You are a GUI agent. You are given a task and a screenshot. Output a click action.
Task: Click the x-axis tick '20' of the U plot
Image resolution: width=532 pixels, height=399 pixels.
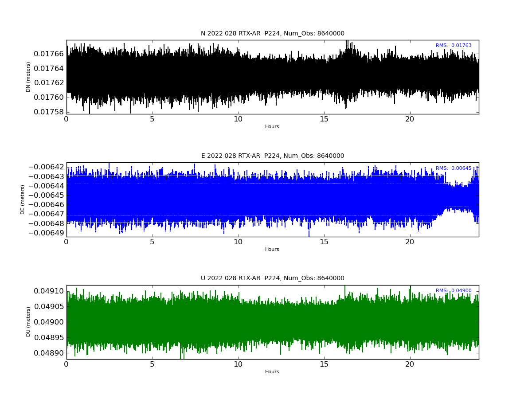tap(410, 364)
